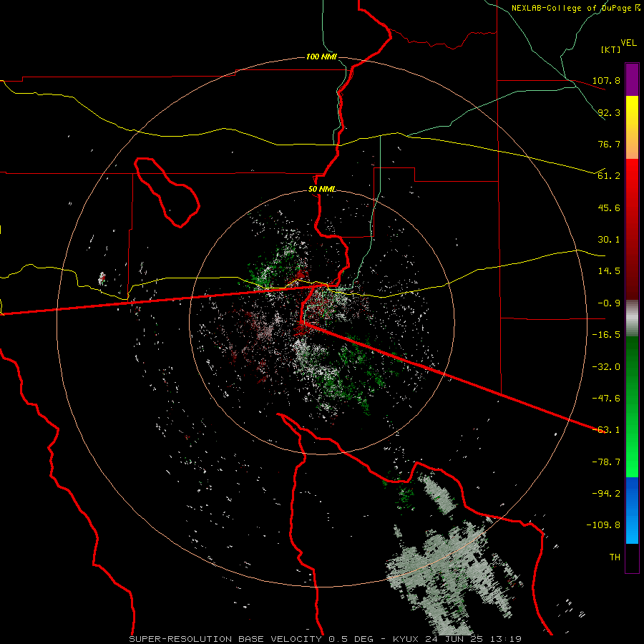Image resolution: width=644 pixels, height=644 pixels.
Task: Click the 50 NMI range ring label
Action: (322, 190)
